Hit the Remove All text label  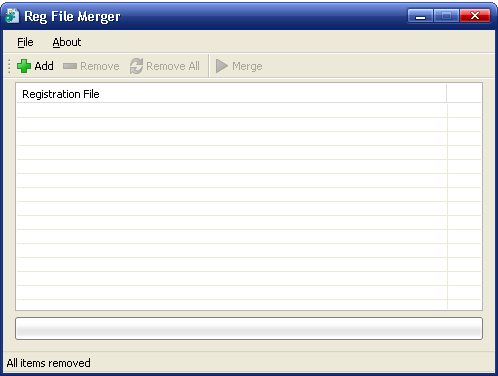173,66
